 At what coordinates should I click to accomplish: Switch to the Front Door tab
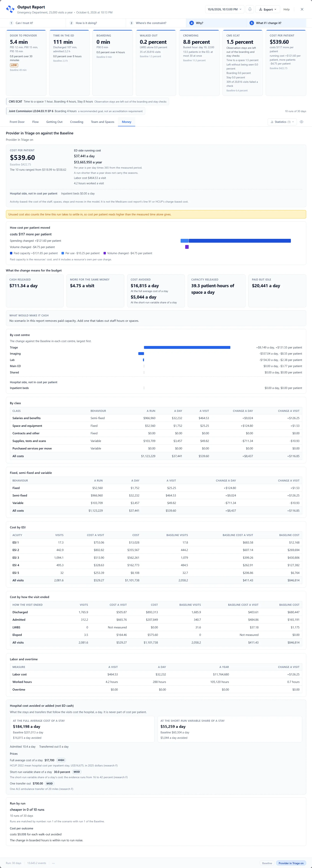[x=17, y=122]
